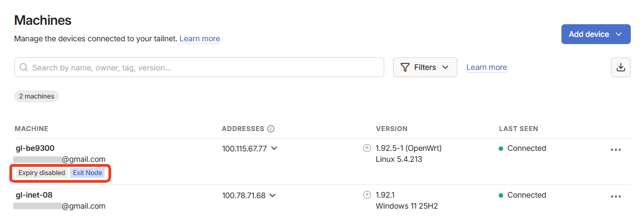This screenshot has height=218, width=644.
Task: Open the Filters dropdown
Action: coord(425,67)
